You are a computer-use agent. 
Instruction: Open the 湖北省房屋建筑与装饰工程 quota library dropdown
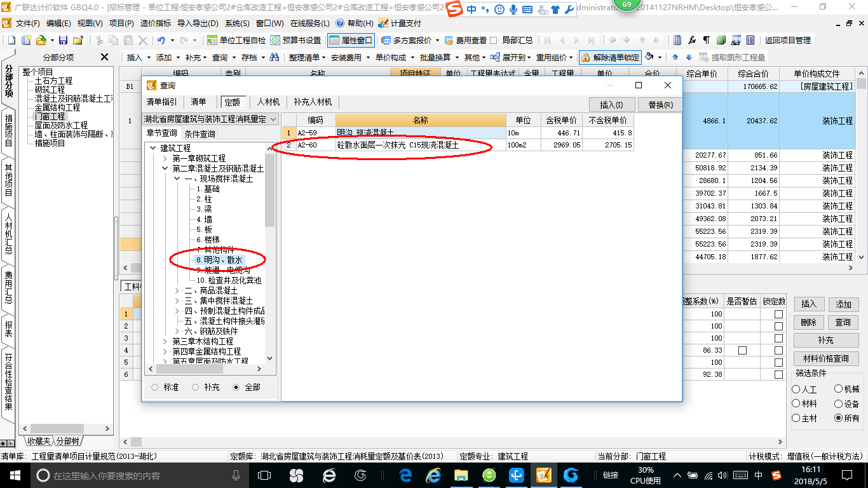210,119
